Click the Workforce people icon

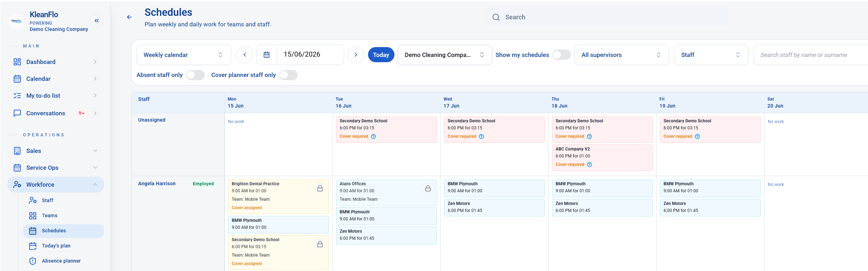point(17,185)
